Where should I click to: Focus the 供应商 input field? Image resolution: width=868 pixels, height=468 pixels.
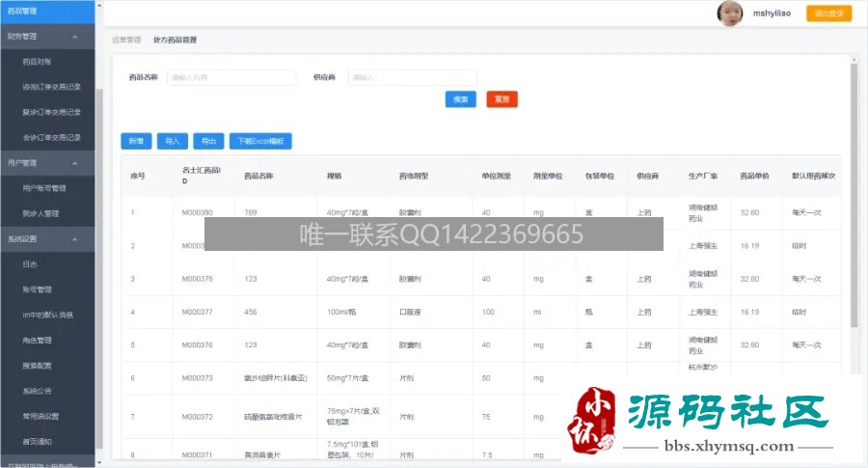(413, 77)
